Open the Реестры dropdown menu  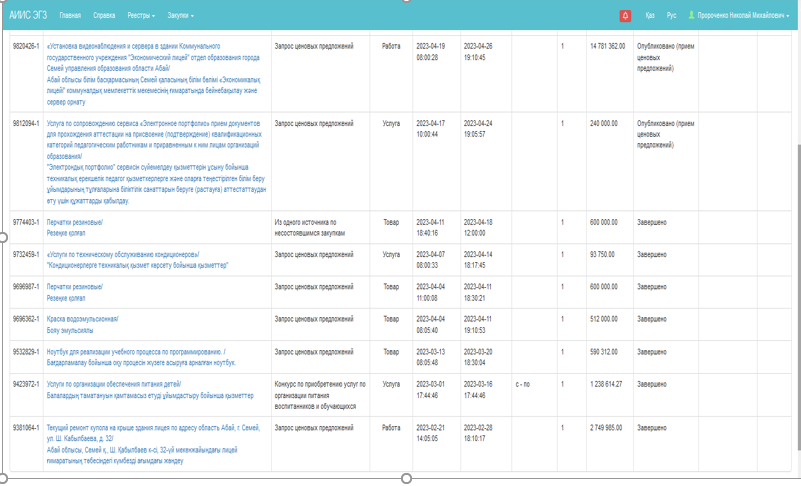(141, 15)
